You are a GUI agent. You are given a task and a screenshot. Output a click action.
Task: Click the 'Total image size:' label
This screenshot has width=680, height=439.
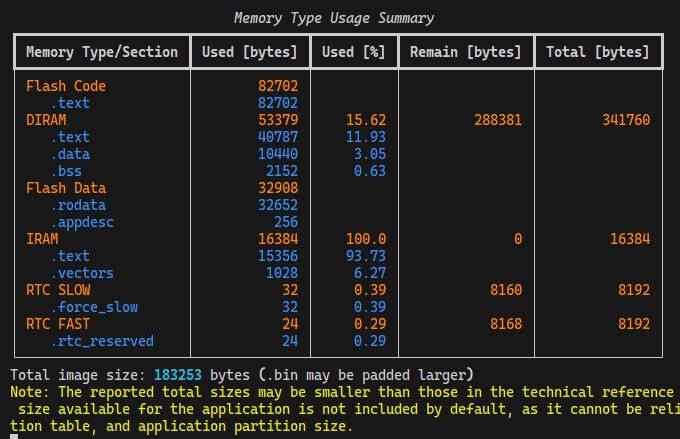(78, 375)
